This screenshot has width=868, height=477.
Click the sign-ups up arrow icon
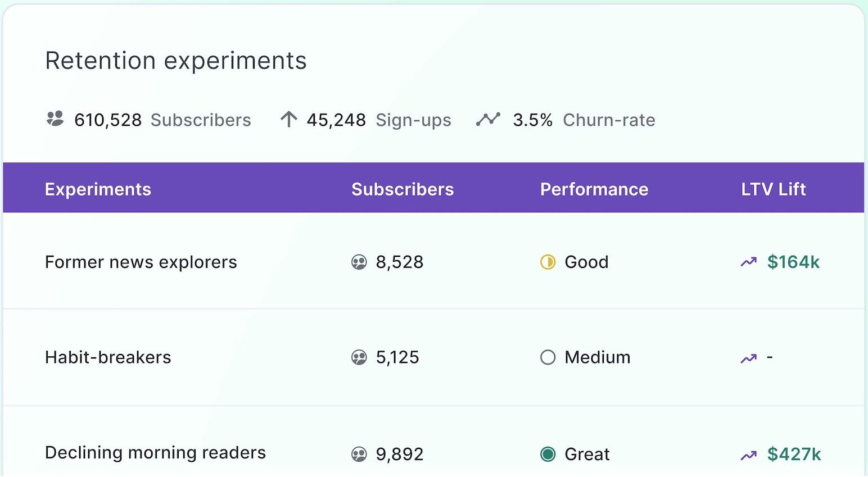point(288,119)
